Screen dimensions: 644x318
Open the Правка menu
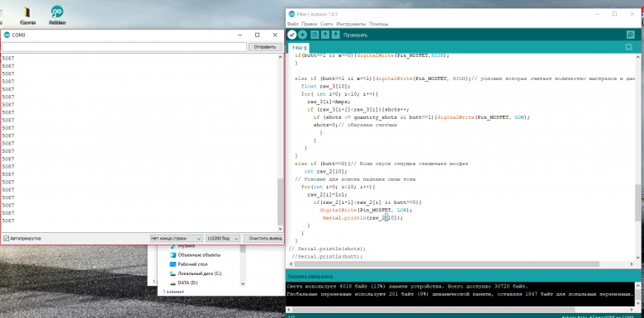[310, 24]
